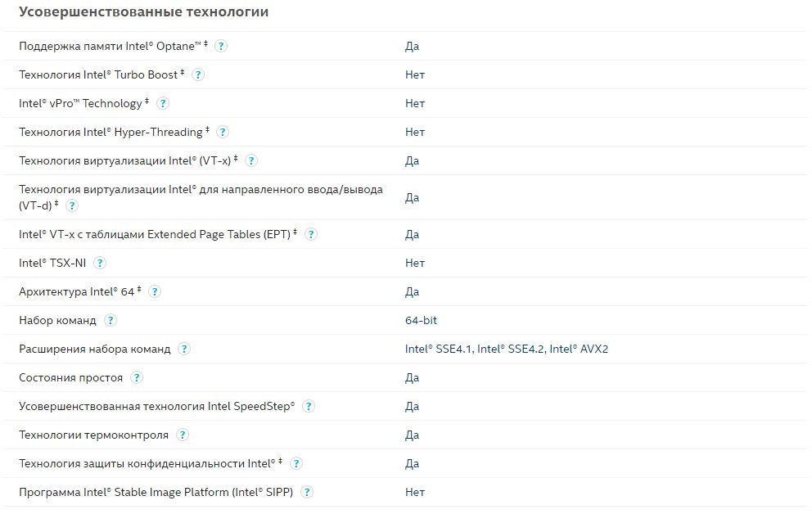This screenshot has width=812, height=514.
Task: Click help icon for Stable Image Platform (SIPP)
Action: 308,492
